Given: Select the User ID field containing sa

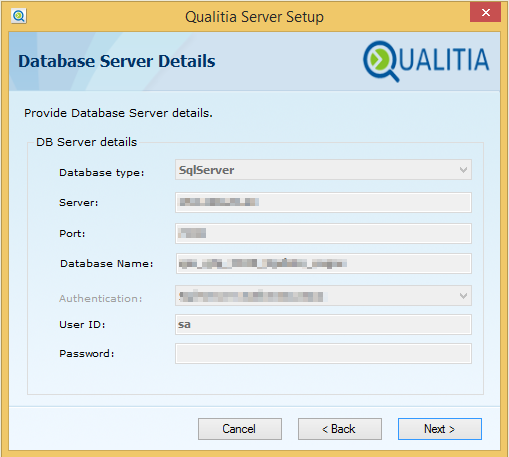Looking at the screenshot, I should tap(323, 324).
